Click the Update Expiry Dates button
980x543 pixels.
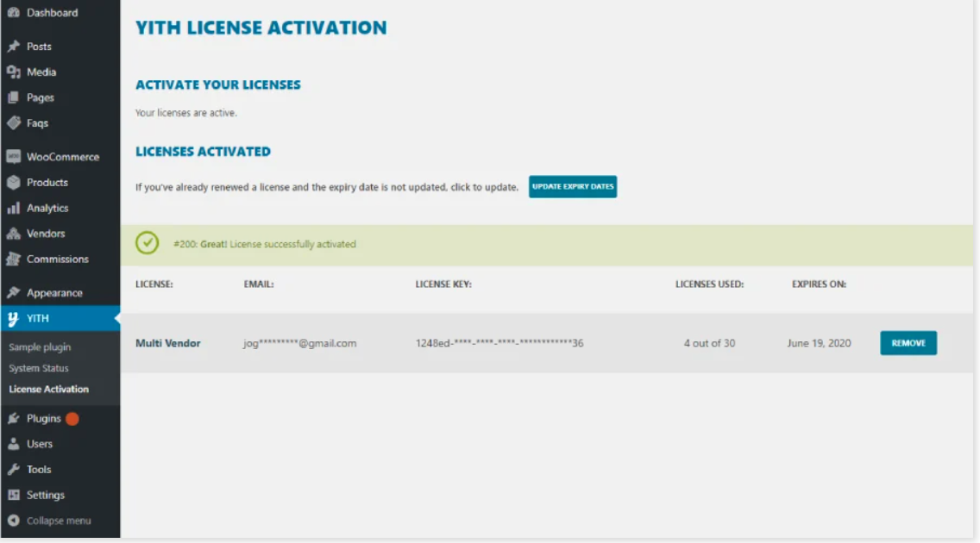coord(573,187)
